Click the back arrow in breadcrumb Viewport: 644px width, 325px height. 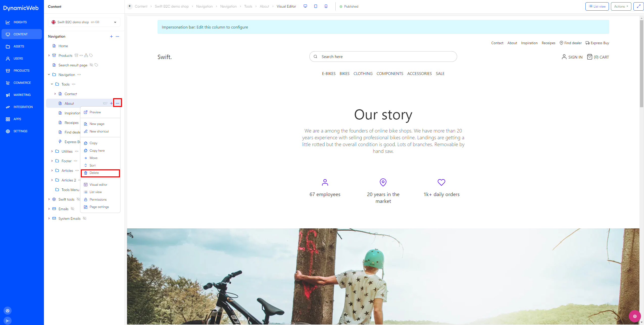click(x=130, y=6)
